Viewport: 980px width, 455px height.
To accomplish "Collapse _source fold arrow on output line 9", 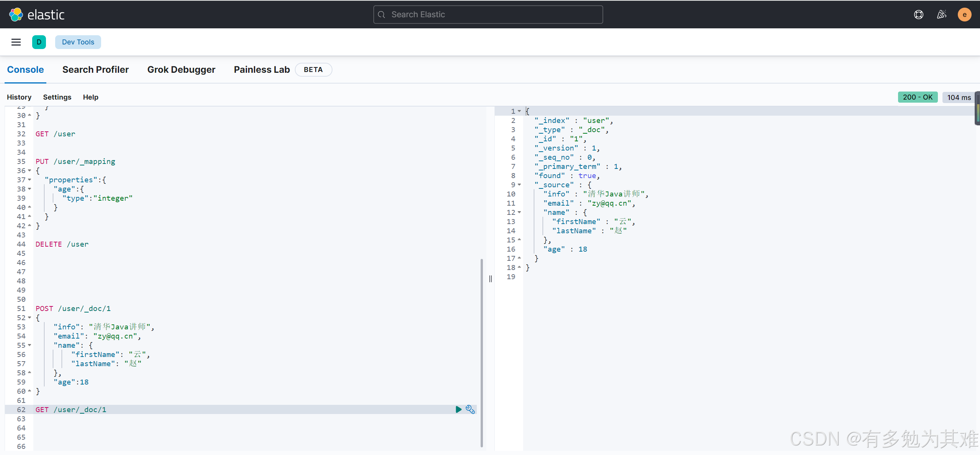I will point(519,185).
